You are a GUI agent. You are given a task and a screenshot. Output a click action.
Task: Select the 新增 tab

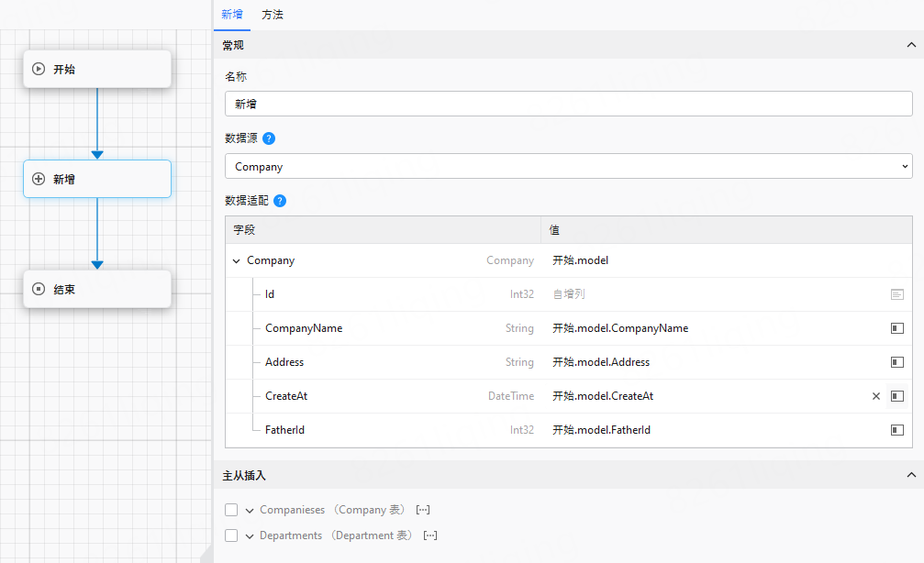point(232,15)
